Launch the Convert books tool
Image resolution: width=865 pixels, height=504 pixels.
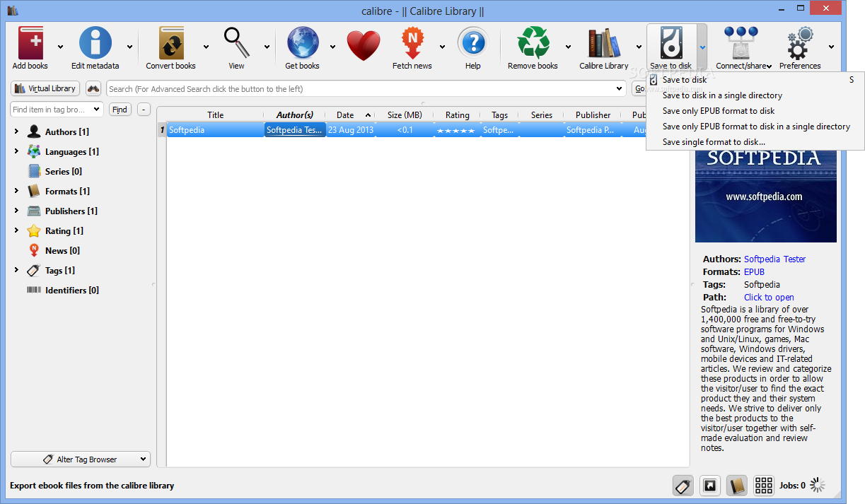(x=171, y=44)
